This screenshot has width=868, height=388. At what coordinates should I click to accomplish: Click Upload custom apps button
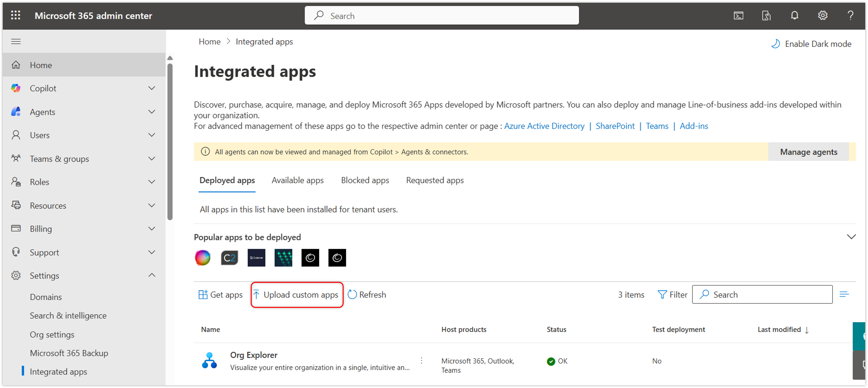tap(297, 295)
